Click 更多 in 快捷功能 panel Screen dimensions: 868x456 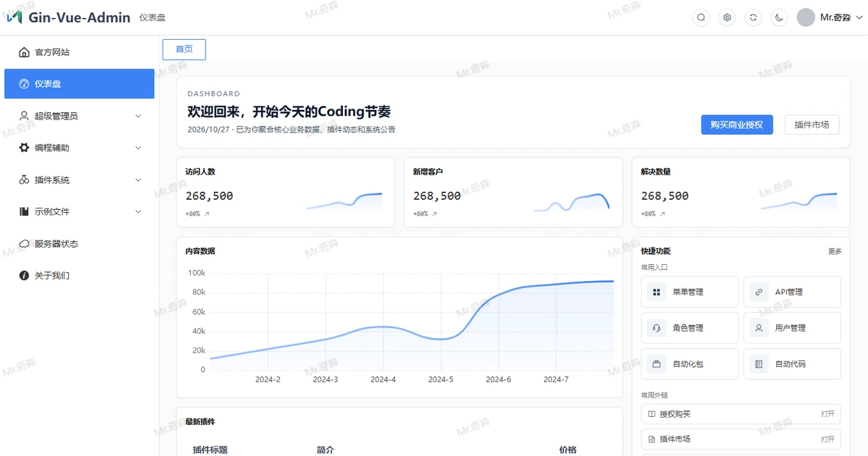click(x=835, y=251)
